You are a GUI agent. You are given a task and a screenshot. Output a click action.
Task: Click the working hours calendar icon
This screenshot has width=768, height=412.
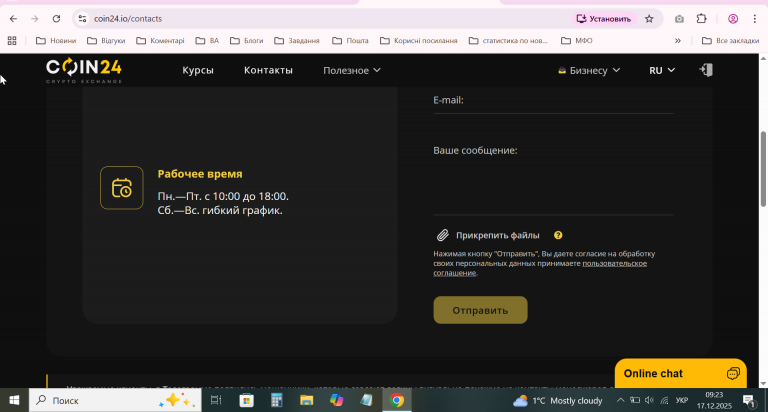coord(122,188)
